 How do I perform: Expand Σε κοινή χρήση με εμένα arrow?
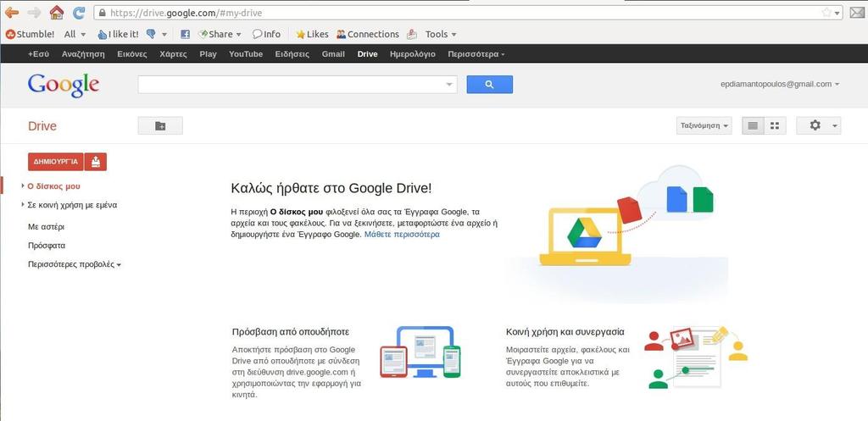(x=23, y=205)
